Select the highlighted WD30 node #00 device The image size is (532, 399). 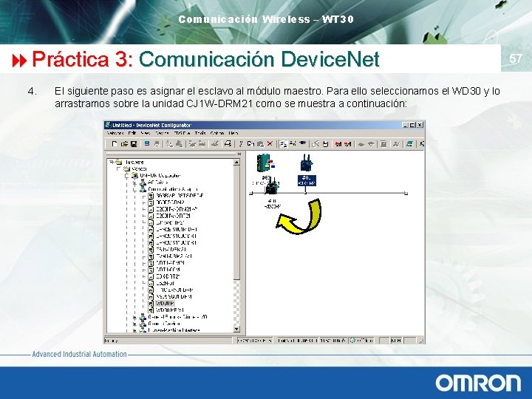[x=307, y=170]
